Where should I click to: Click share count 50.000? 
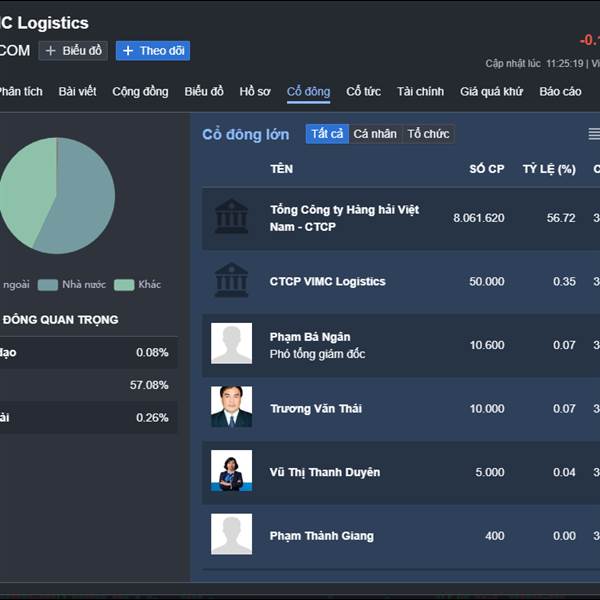[x=487, y=282]
